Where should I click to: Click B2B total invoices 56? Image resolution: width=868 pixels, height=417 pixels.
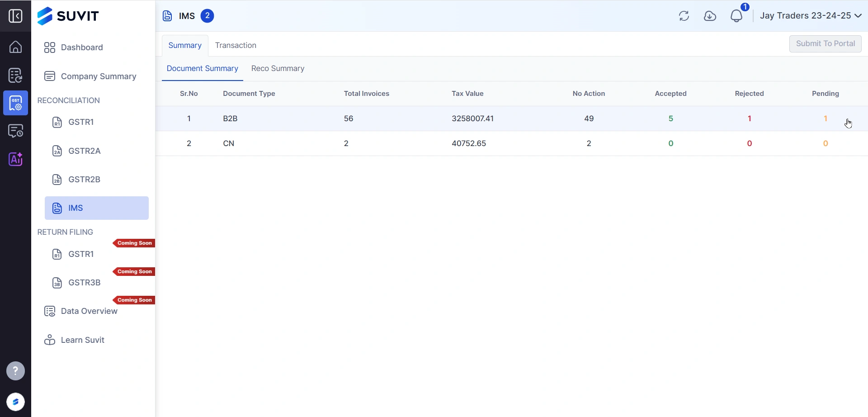(x=349, y=118)
